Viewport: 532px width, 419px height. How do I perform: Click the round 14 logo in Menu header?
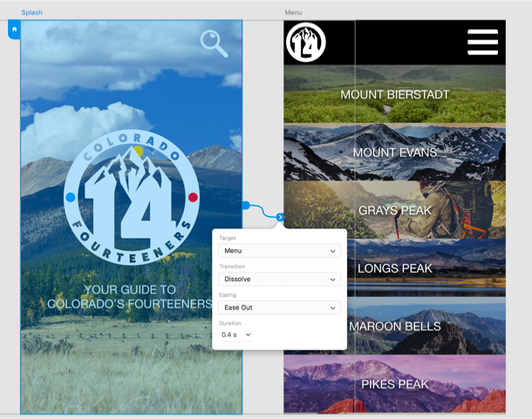(x=306, y=43)
